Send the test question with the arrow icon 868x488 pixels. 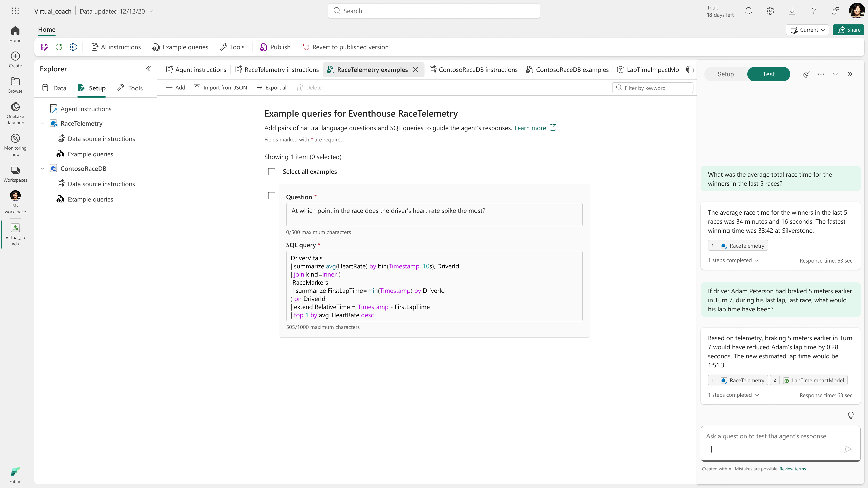[x=848, y=449]
